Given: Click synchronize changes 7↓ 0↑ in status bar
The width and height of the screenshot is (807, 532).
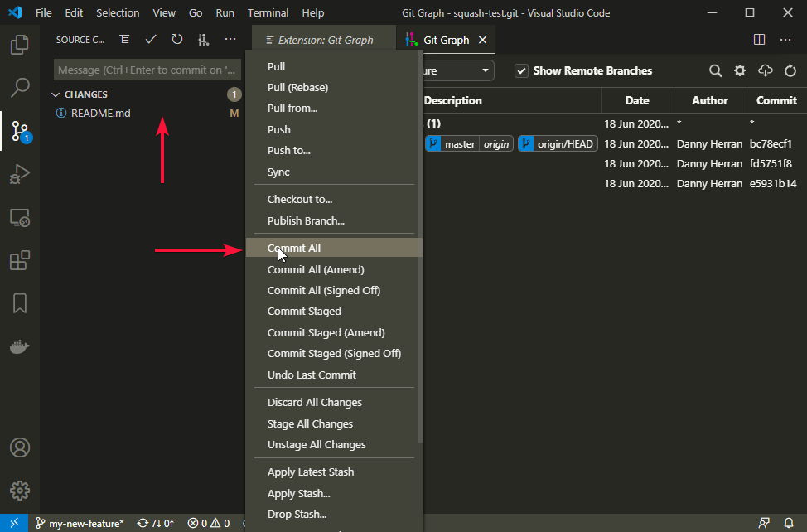Looking at the screenshot, I should click(x=156, y=523).
